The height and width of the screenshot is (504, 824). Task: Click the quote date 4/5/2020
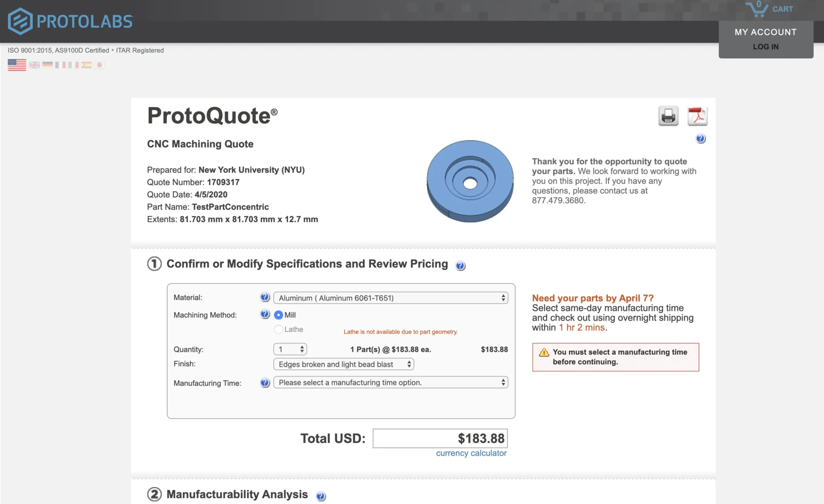point(211,195)
